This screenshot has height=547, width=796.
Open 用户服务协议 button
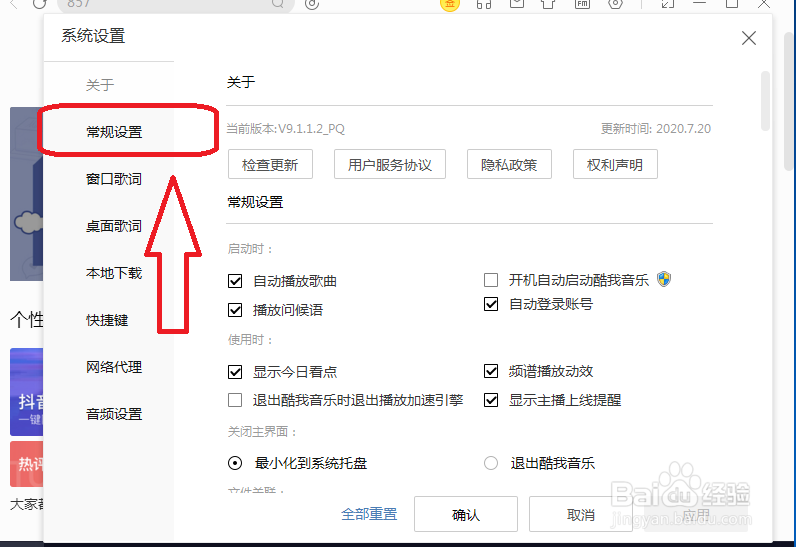click(390, 164)
